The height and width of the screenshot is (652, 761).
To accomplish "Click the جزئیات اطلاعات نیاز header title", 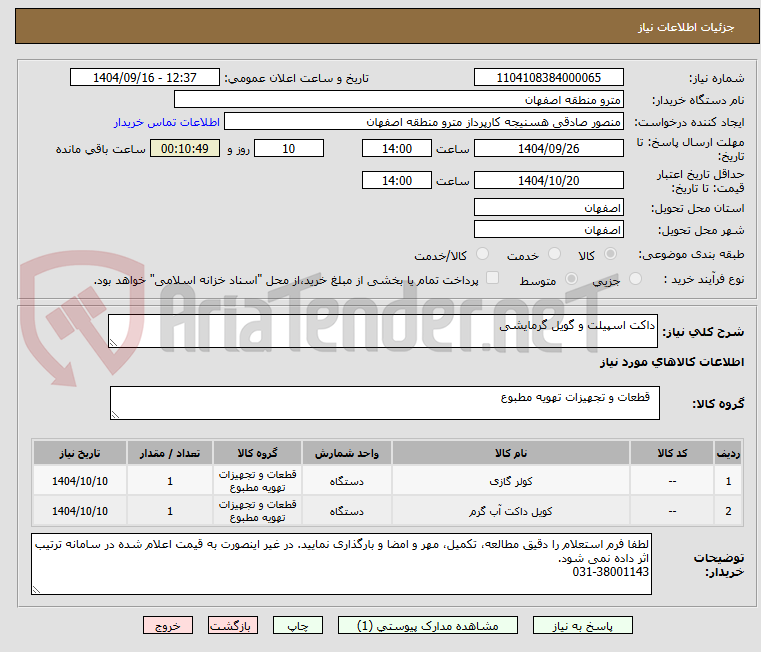I will click(x=686, y=27).
